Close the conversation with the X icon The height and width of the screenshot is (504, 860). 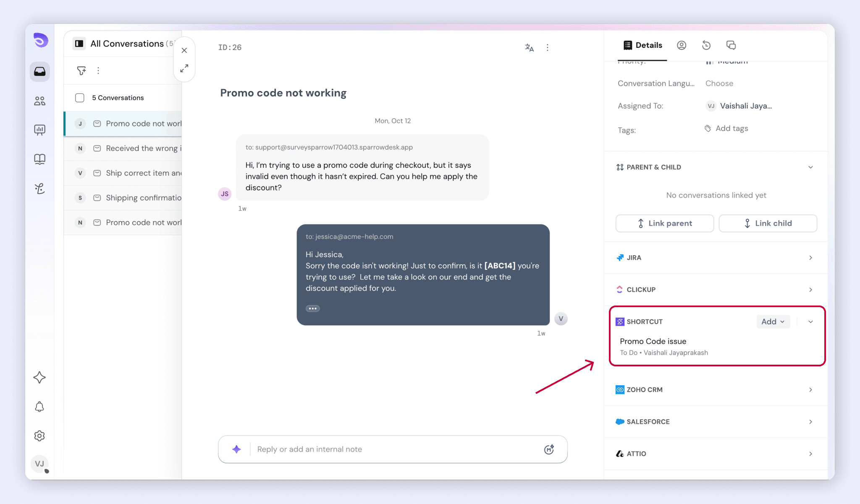[x=184, y=50]
